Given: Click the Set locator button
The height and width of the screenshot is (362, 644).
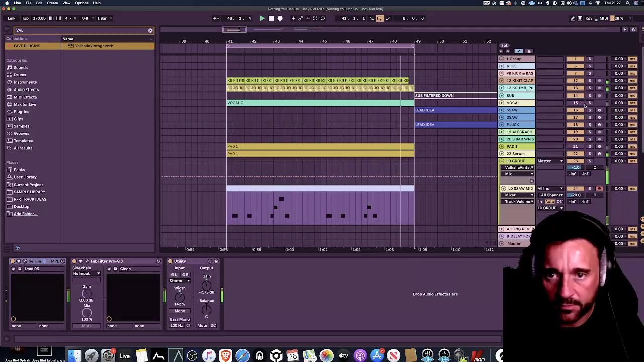Looking at the screenshot, I should [504, 46].
